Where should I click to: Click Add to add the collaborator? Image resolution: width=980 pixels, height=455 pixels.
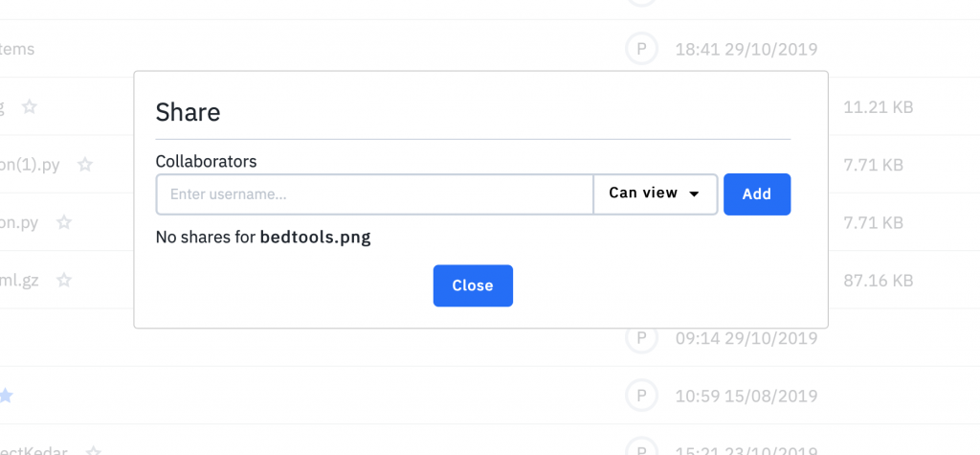[757, 194]
